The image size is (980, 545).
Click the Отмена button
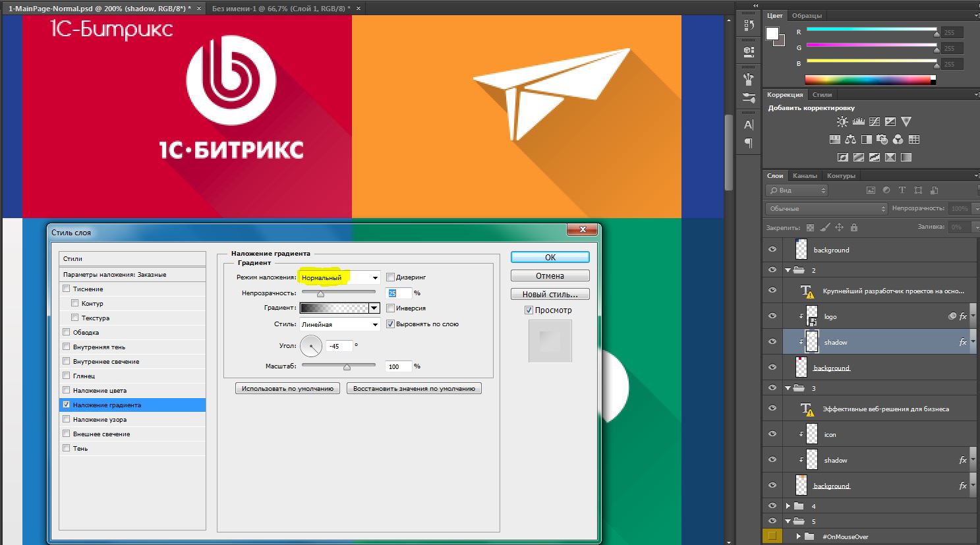tap(550, 276)
